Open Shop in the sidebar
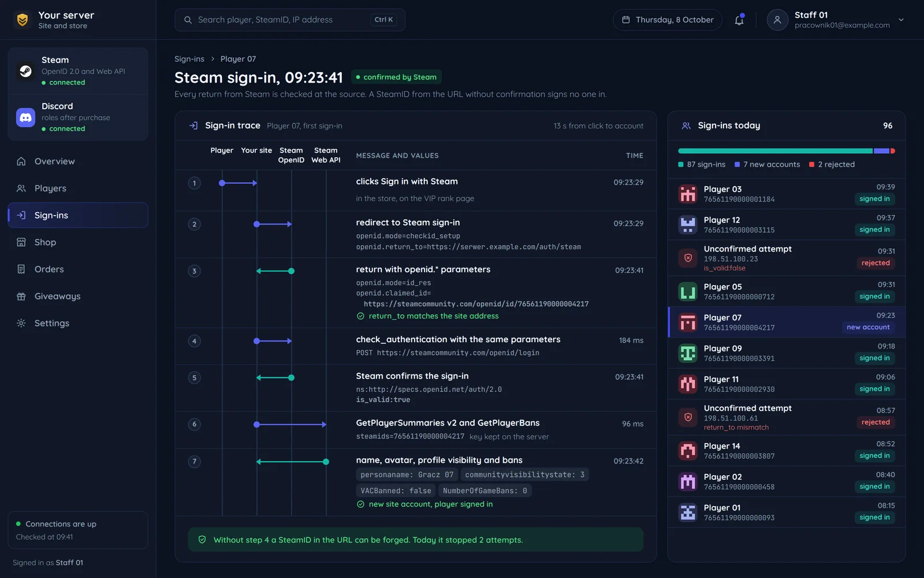Screen dimensions: 924x578 coord(78,242)
